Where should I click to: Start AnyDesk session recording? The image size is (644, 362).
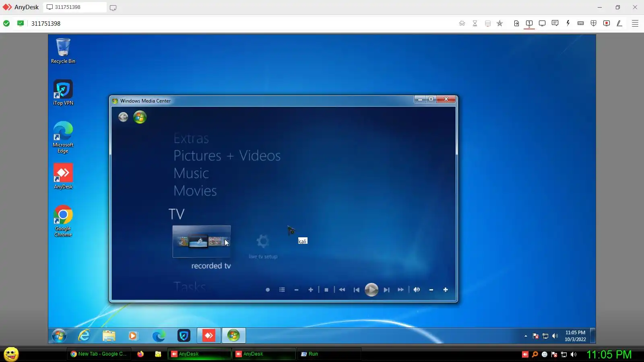[x=607, y=23]
